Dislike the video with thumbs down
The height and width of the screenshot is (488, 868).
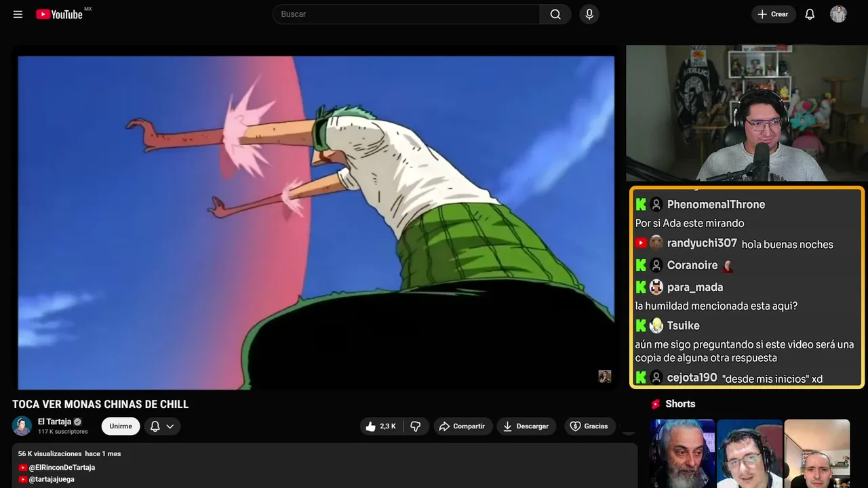pos(416,426)
